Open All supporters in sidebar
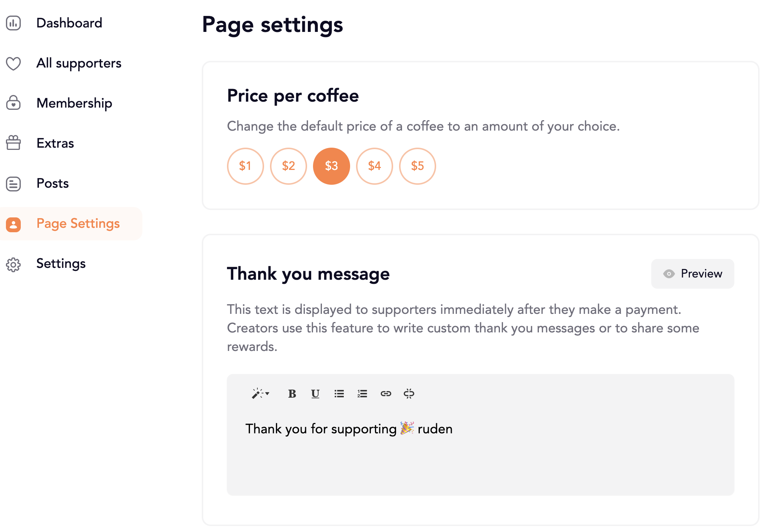 tap(79, 63)
